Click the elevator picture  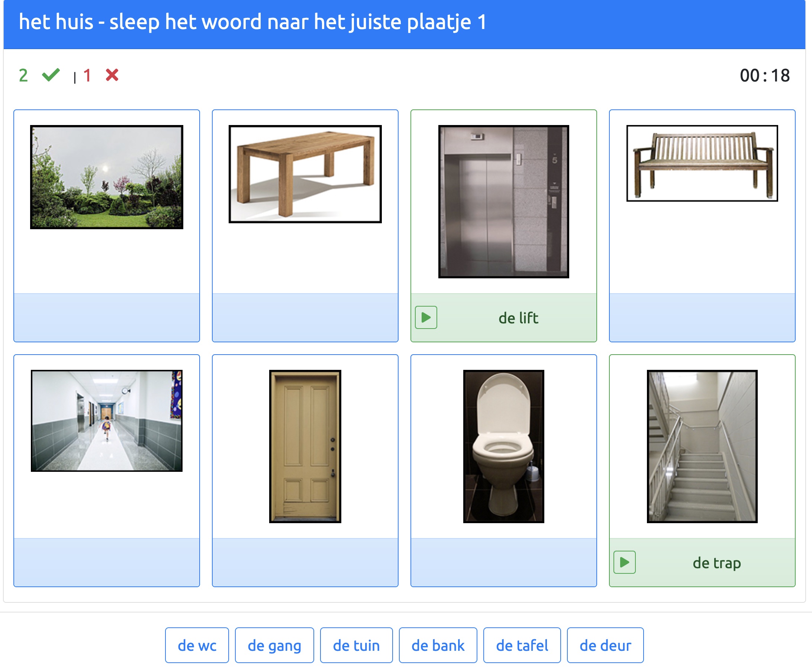(x=503, y=201)
